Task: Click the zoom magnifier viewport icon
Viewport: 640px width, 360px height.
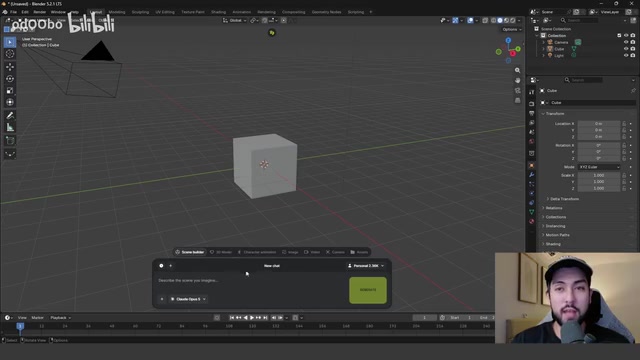Action: (518, 71)
